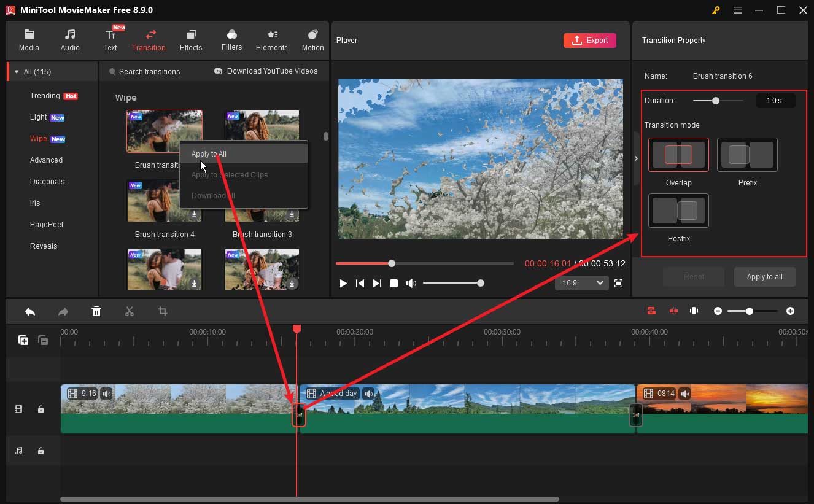Select the Diagonals transitions category

[x=47, y=182]
